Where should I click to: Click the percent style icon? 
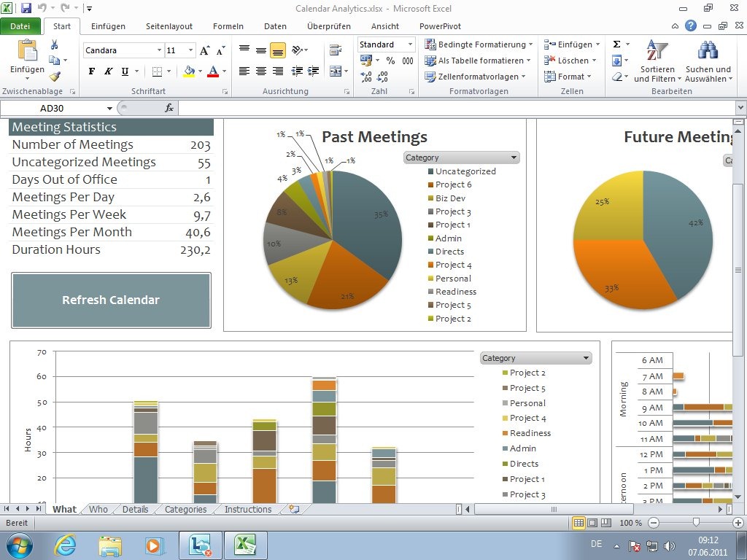[390, 61]
